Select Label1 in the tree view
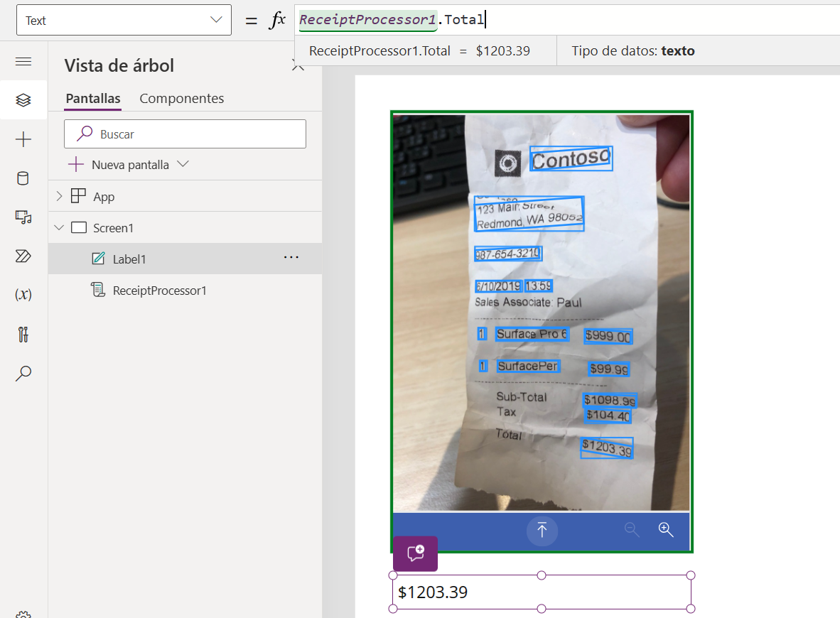This screenshot has height=618, width=840. 129,259
